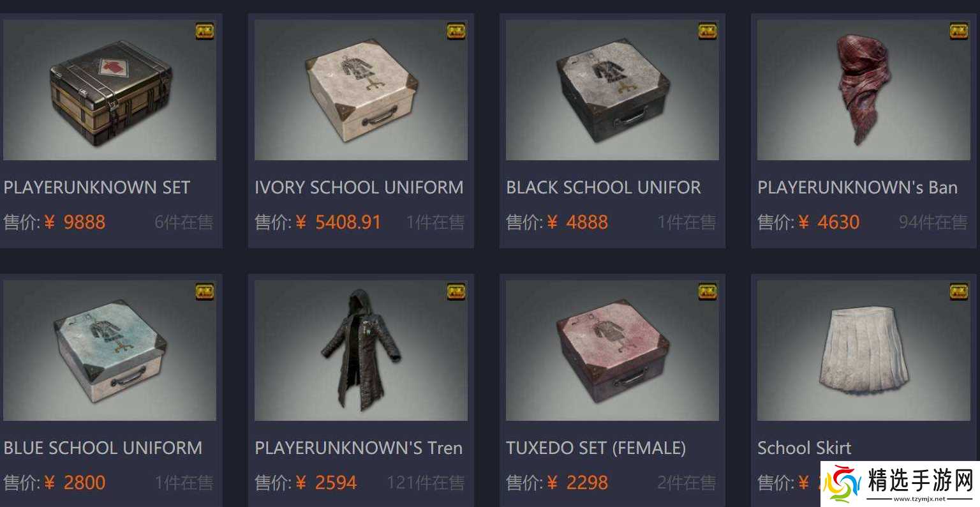Click the PUBG badge icon on Trenchcoat card

point(456,291)
